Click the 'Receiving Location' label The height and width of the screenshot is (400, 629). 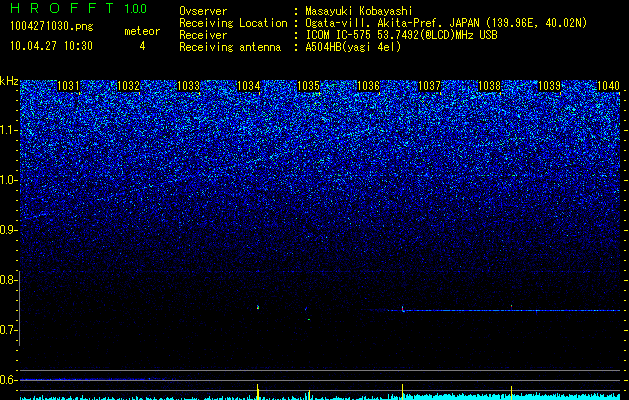(x=233, y=23)
